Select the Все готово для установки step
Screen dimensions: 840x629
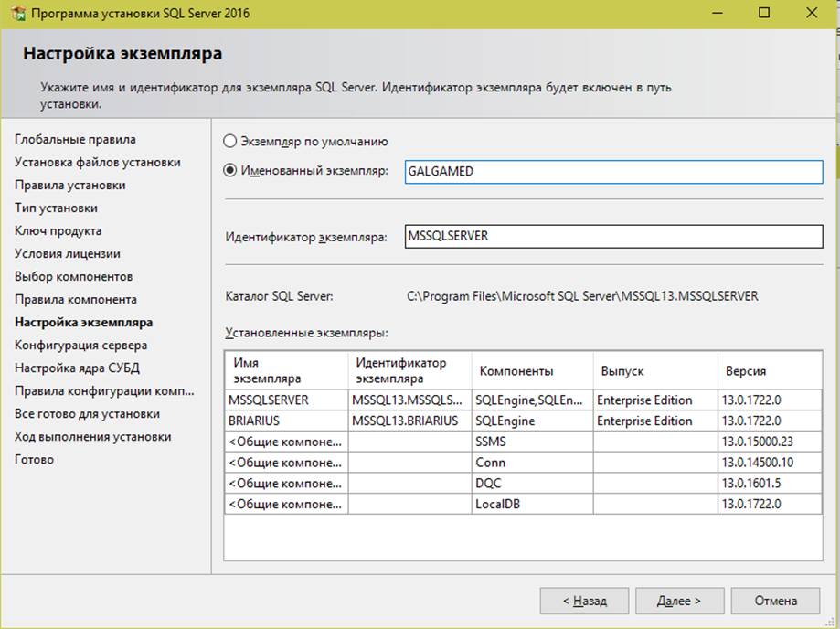coord(88,414)
